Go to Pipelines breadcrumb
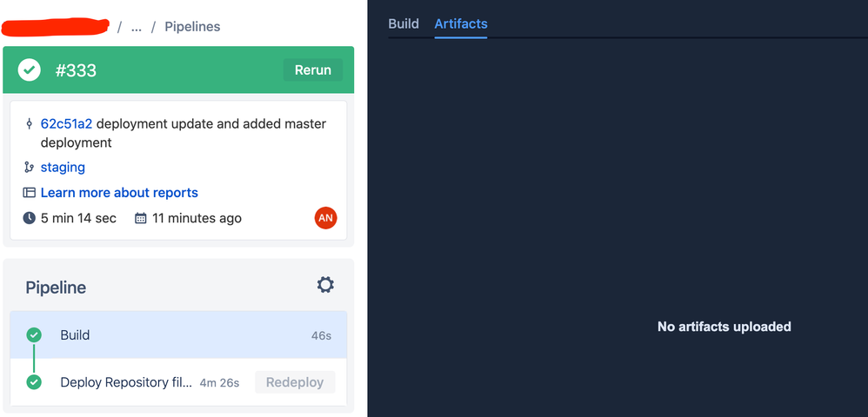The image size is (868, 417). pyautogui.click(x=192, y=27)
